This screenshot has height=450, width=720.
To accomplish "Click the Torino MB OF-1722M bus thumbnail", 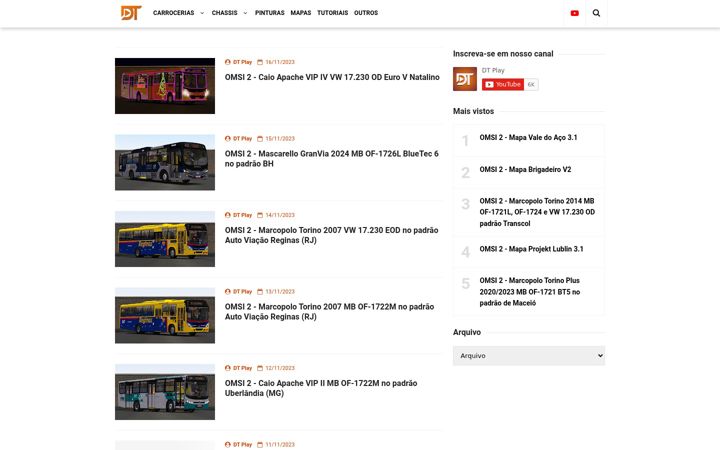I will click(165, 315).
